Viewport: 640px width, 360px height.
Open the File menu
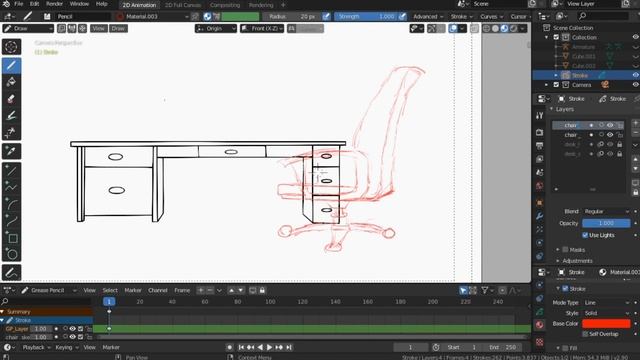pos(19,4)
